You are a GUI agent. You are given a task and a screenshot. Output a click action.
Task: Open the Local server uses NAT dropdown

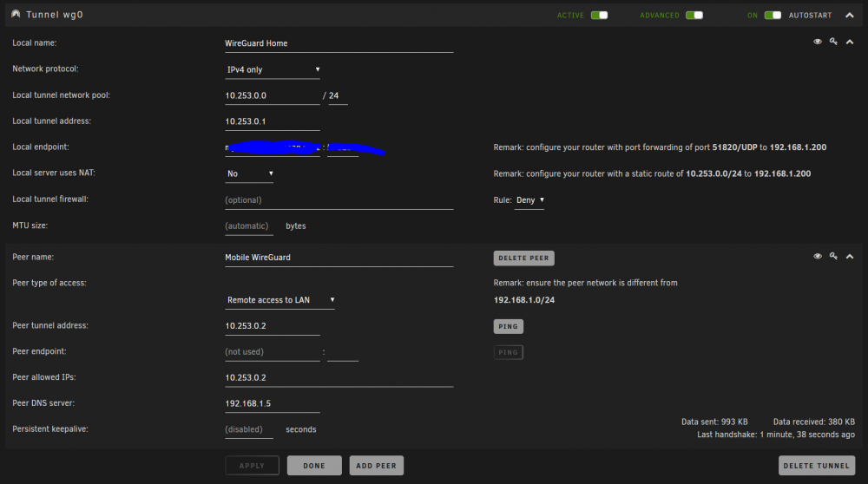250,173
